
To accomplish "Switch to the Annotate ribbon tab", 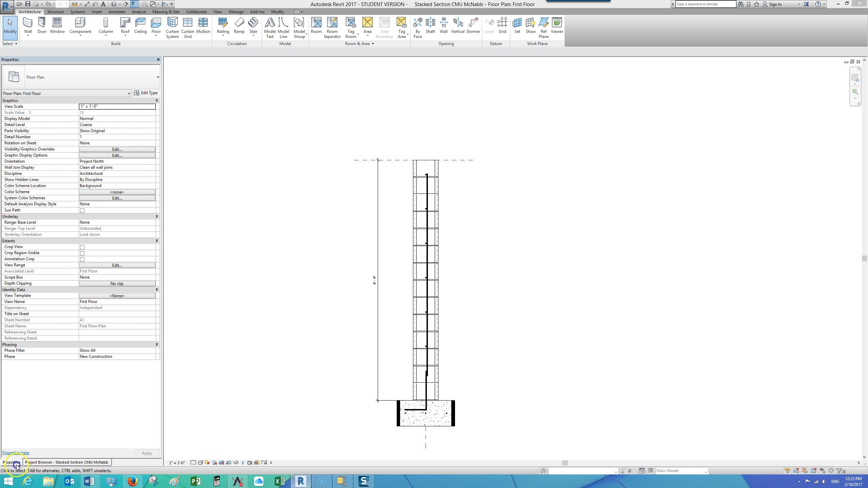I will pyautogui.click(x=116, y=12).
